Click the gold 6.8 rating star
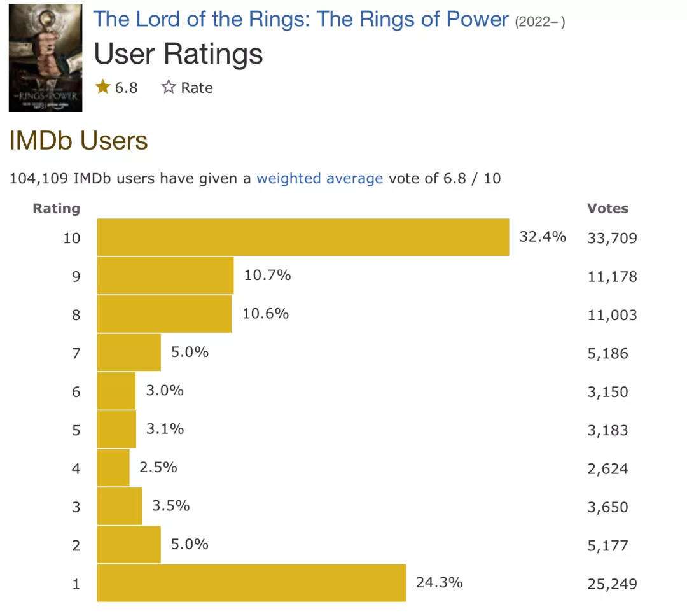This screenshot has width=687, height=616. [x=103, y=87]
